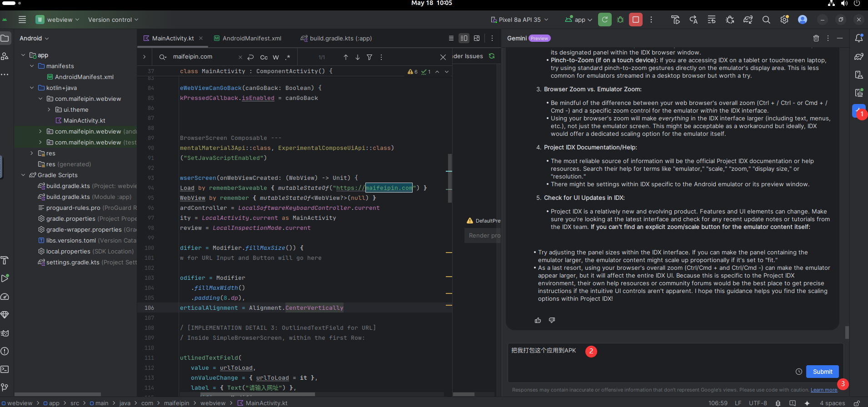Toggle Regex (.*) search option
Screen dimensions: 868x407
(x=288, y=57)
